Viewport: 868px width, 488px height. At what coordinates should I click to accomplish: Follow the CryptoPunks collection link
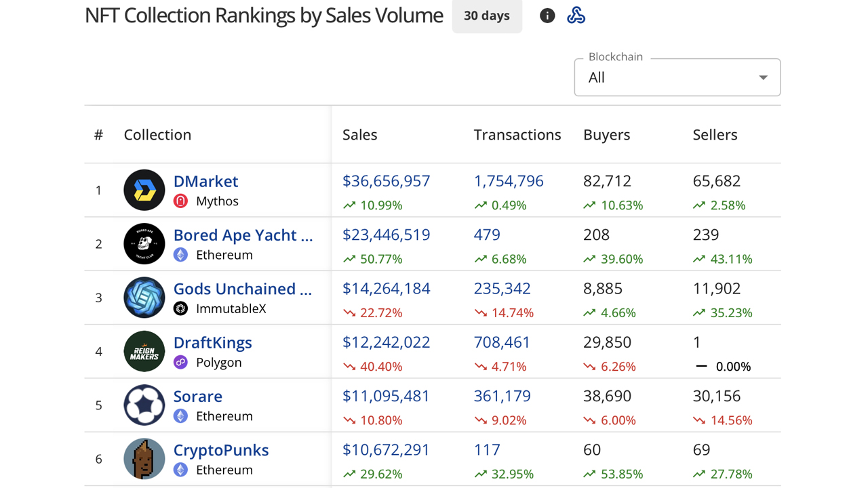220,449
